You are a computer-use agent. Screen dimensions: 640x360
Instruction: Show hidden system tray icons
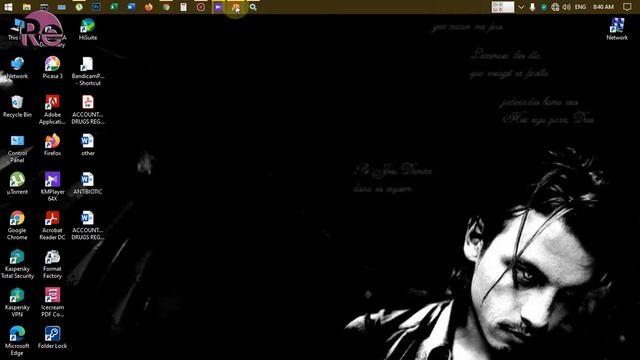(x=521, y=7)
